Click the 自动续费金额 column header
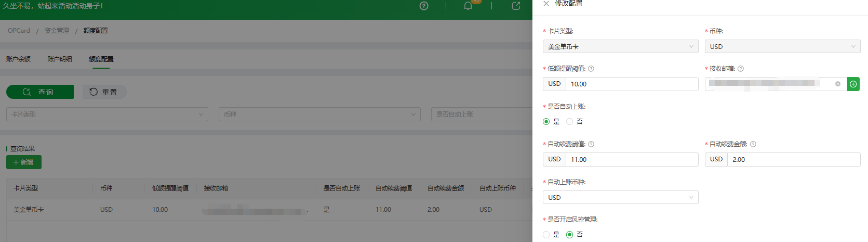Screen dimensions: 868x242 click(x=446, y=188)
